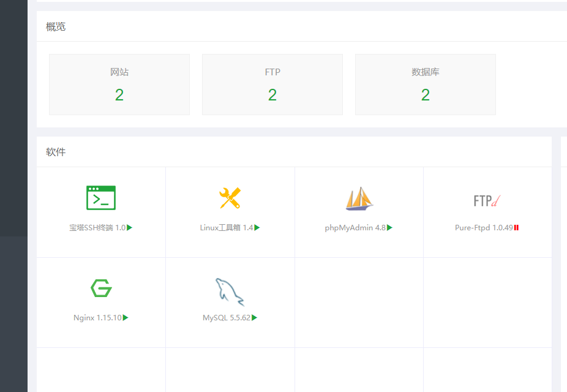Open the MySQL dolphin logo
The height and width of the screenshot is (392, 567).
(x=230, y=292)
